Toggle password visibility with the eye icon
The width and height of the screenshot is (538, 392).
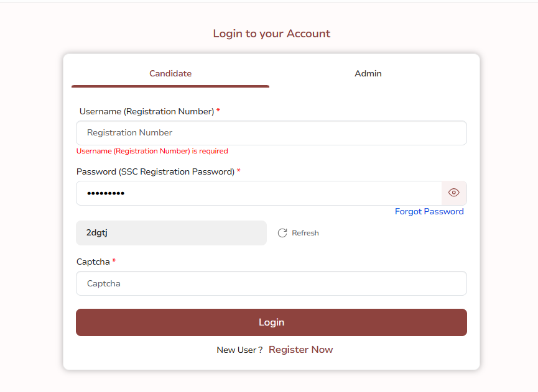pyautogui.click(x=453, y=193)
